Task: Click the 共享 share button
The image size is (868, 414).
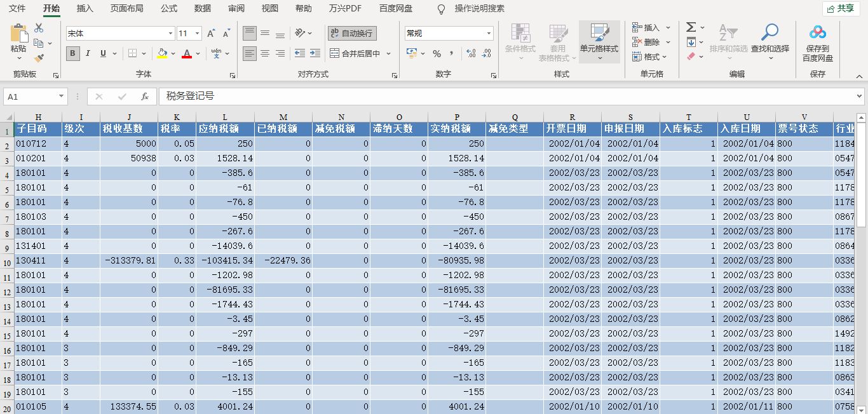Action: 842,9
